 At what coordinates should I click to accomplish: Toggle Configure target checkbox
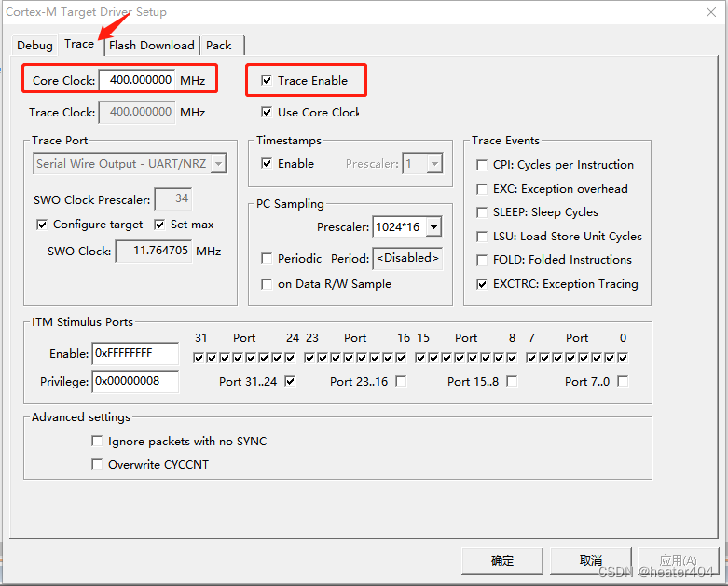42,225
